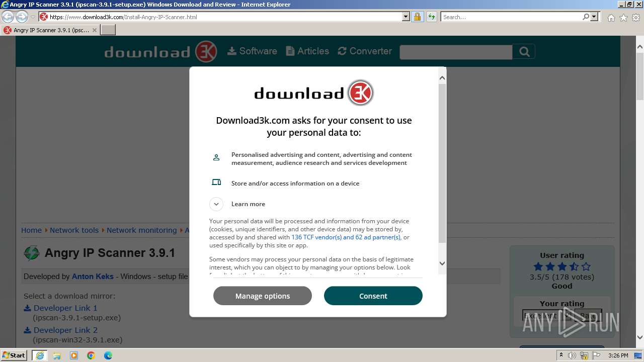Click the Consent button
Screen dimensions: 644x362
(373, 296)
